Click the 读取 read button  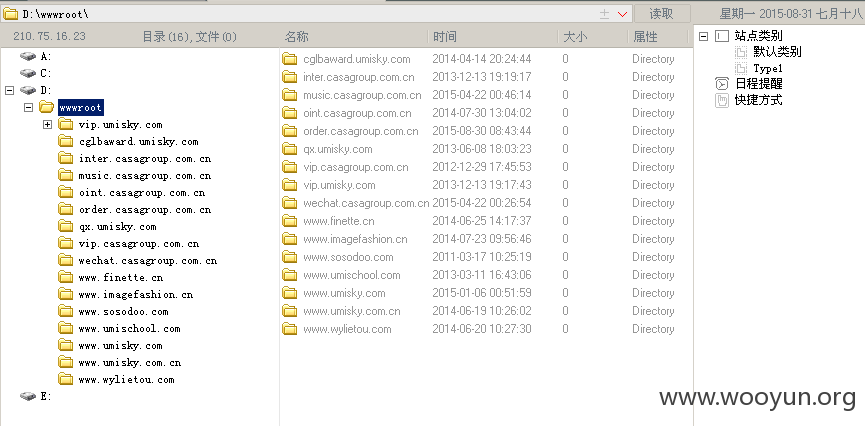661,14
